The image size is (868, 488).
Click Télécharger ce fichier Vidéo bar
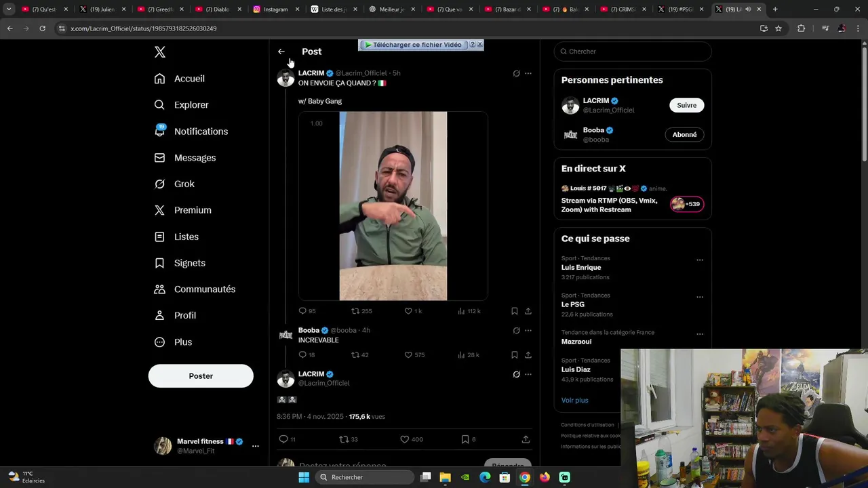pyautogui.click(x=414, y=45)
